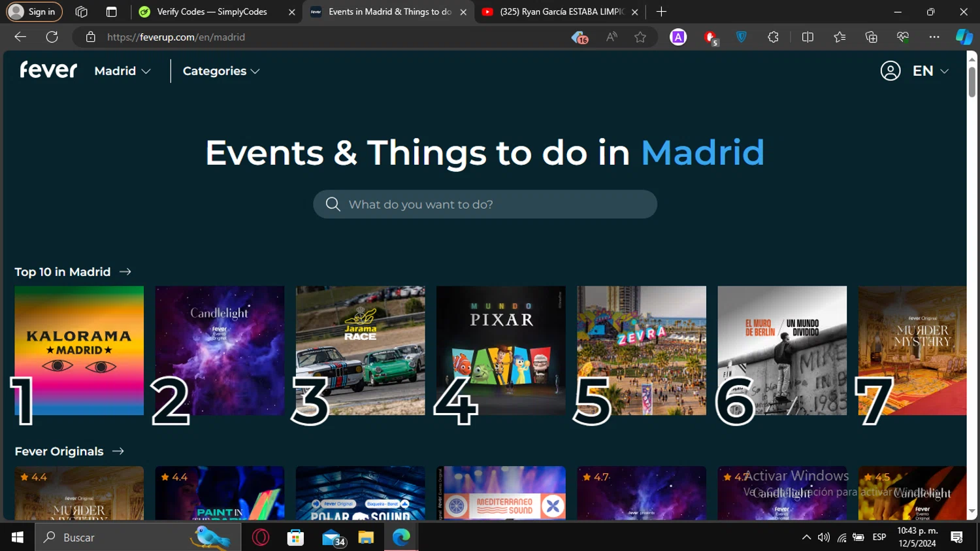
Task: Click the blue shield extension icon
Action: [x=742, y=37]
